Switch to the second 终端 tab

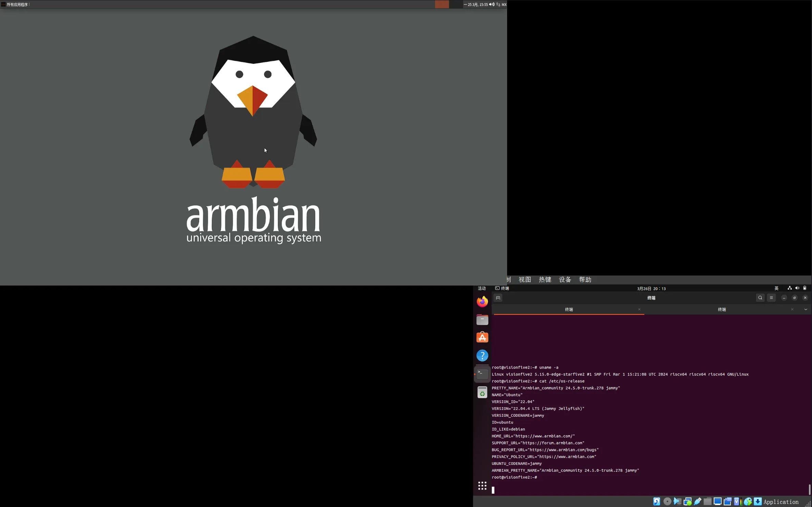tap(722, 309)
